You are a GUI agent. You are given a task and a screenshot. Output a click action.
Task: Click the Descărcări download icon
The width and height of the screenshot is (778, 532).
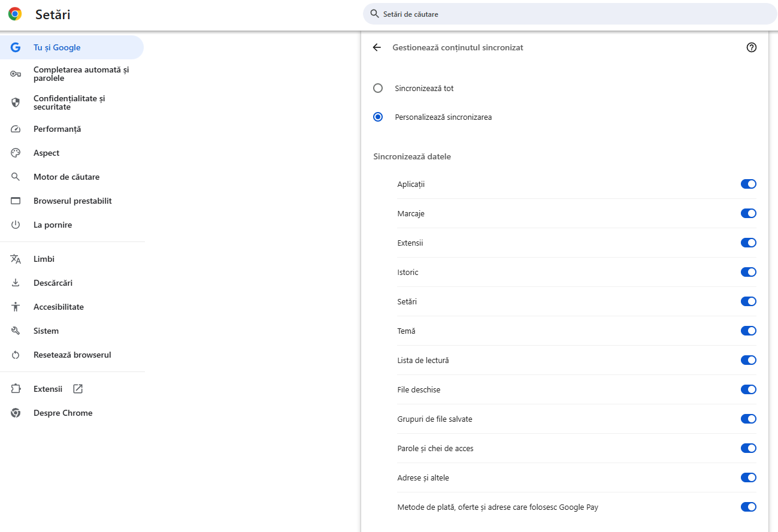(x=16, y=283)
